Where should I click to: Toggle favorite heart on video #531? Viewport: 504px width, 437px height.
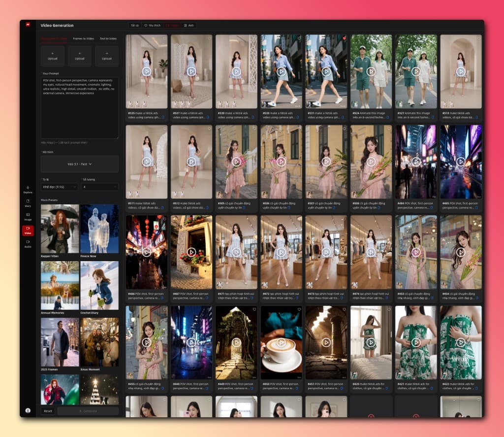click(x=344, y=38)
